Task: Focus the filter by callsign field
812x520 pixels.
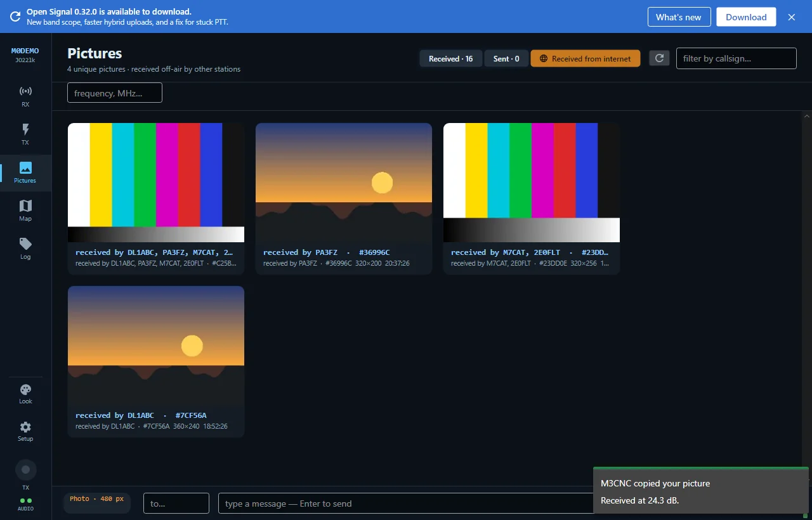Action: coord(736,58)
